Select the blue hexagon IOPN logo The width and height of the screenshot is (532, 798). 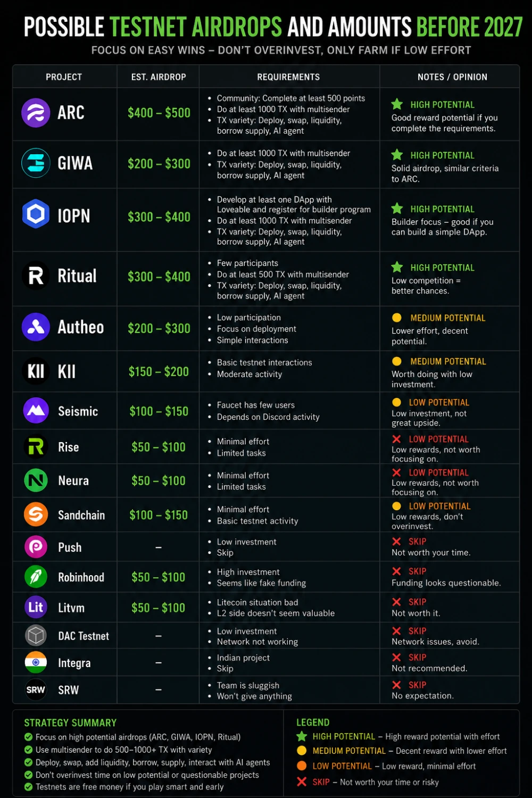coord(36,214)
